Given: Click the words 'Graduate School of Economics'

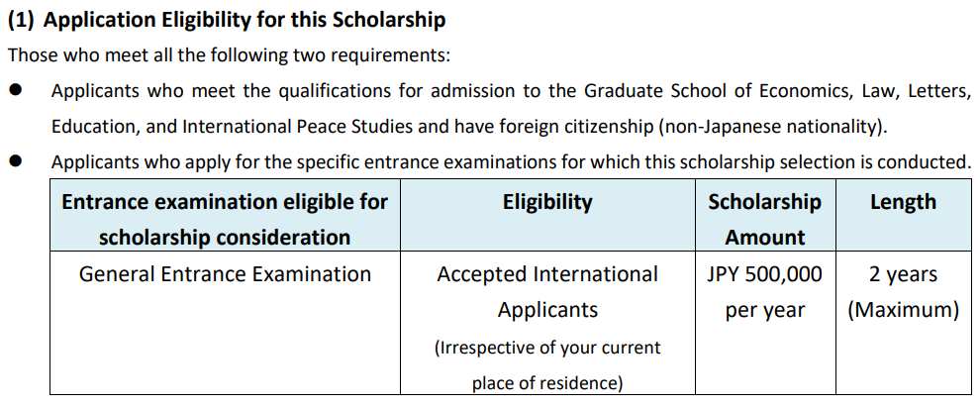Looking at the screenshot, I should [712, 91].
